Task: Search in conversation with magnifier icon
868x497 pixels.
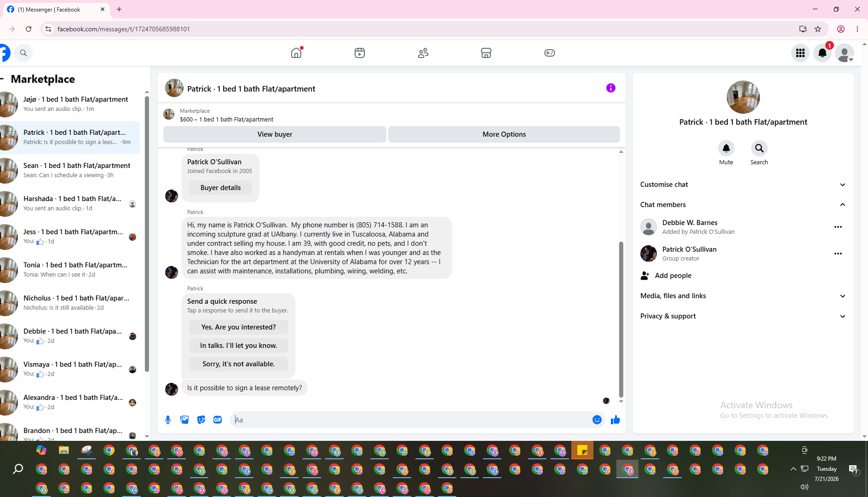Action: (759, 148)
